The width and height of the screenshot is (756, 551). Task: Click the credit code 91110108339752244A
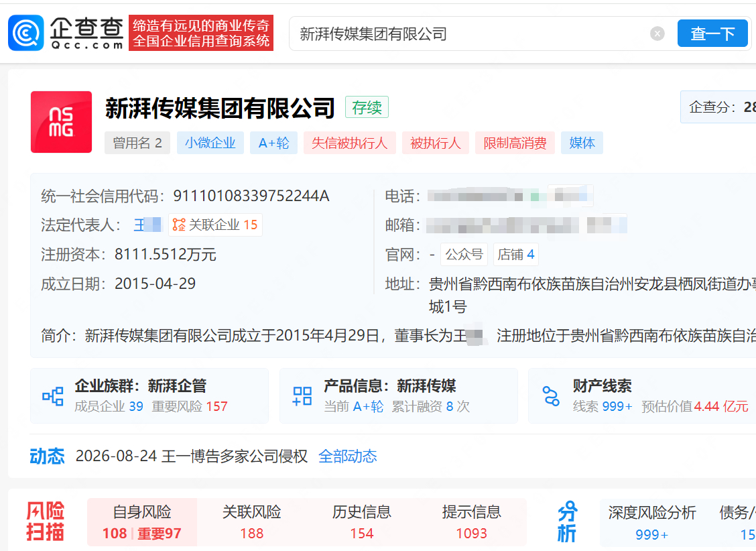coord(251,196)
